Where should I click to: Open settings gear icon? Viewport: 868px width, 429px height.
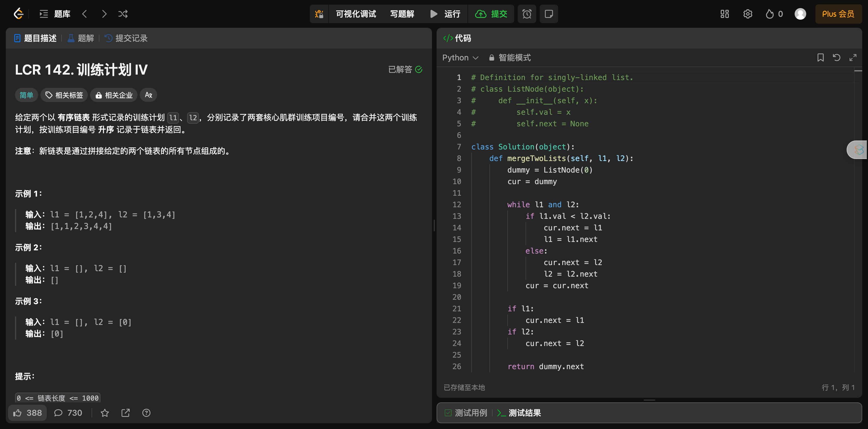tap(748, 14)
